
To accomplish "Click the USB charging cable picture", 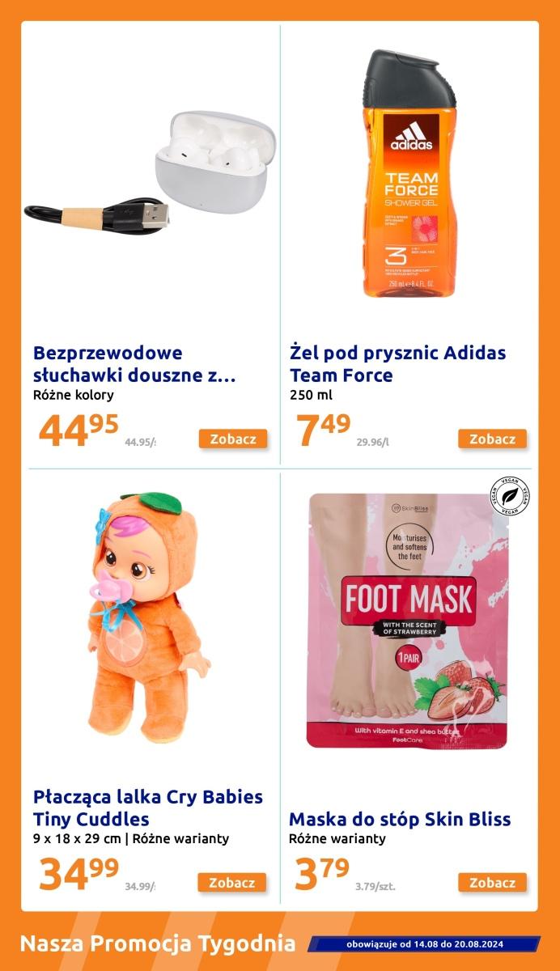I will [96, 214].
